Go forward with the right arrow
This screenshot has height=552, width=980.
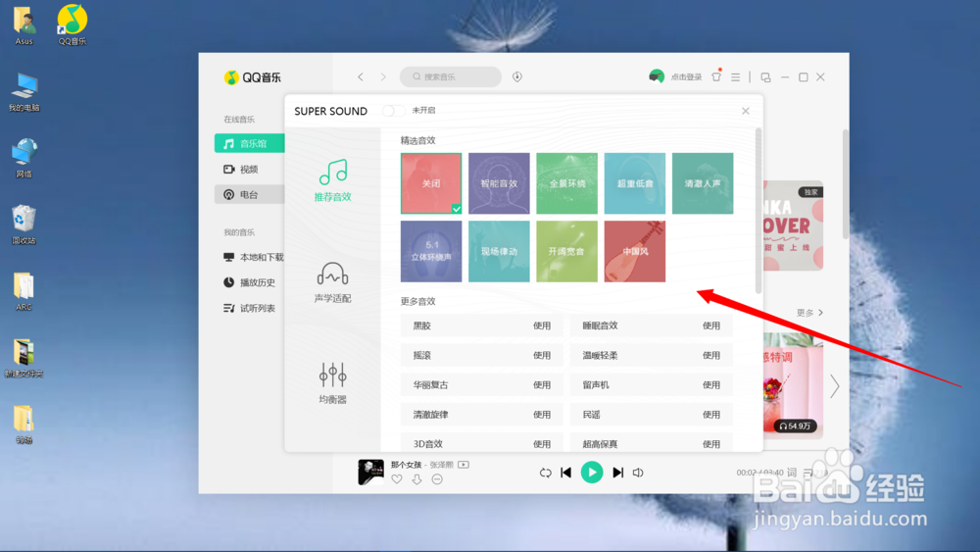click(383, 76)
